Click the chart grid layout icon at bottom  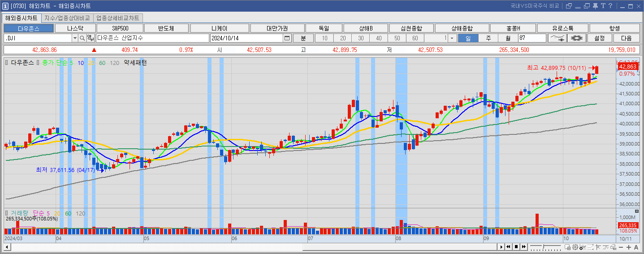(567, 247)
